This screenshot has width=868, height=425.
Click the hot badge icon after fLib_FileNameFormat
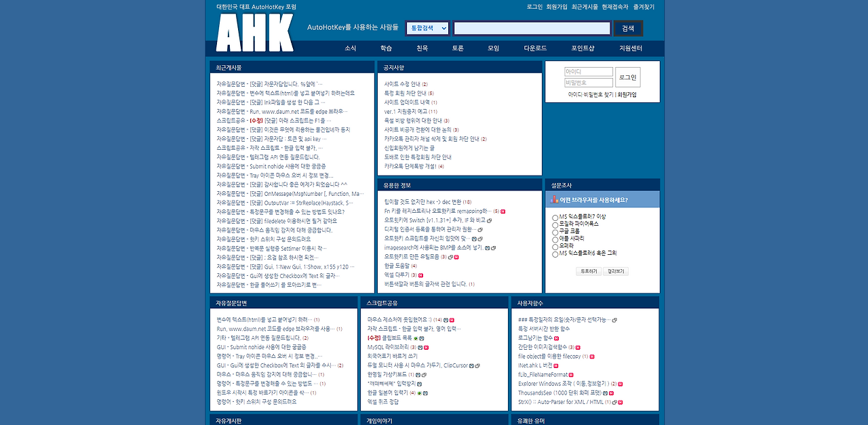571,374
